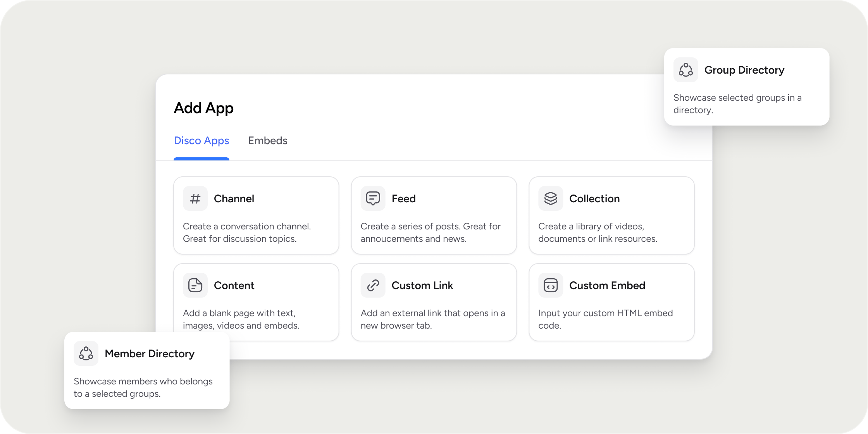Viewport: 868px width, 434px height.
Task: Choose the Feed app title
Action: pos(403,198)
